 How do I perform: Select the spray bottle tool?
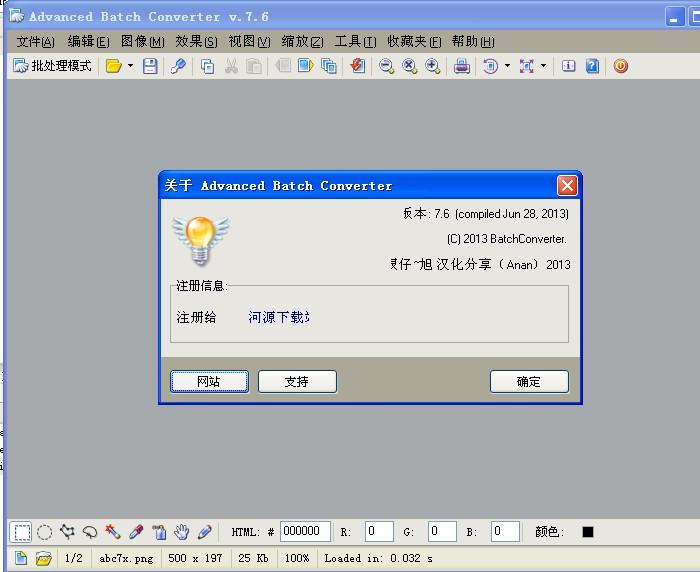coord(159,531)
